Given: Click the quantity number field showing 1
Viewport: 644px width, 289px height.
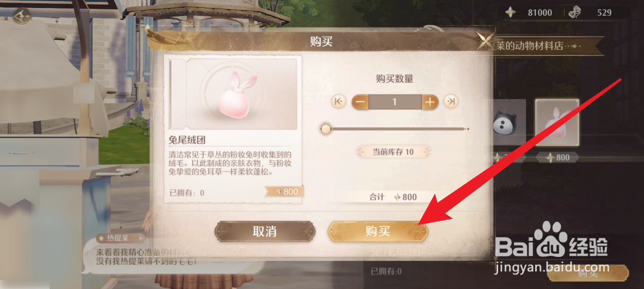Looking at the screenshot, I should (x=395, y=101).
